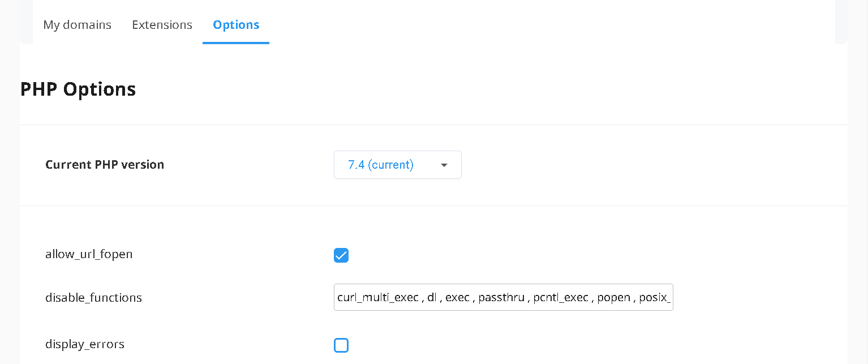868x364 pixels.
Task: Click the allow_url_fopen option label
Action: pyautogui.click(x=89, y=254)
